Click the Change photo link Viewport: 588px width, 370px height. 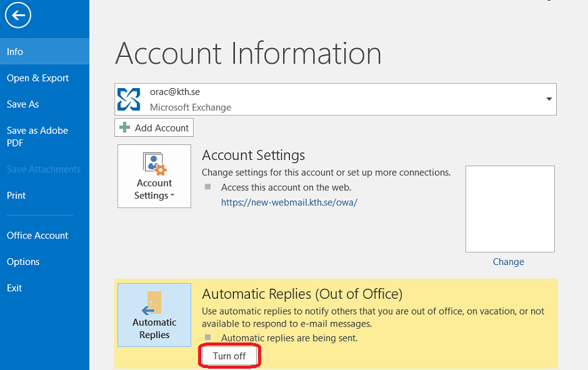click(x=508, y=262)
